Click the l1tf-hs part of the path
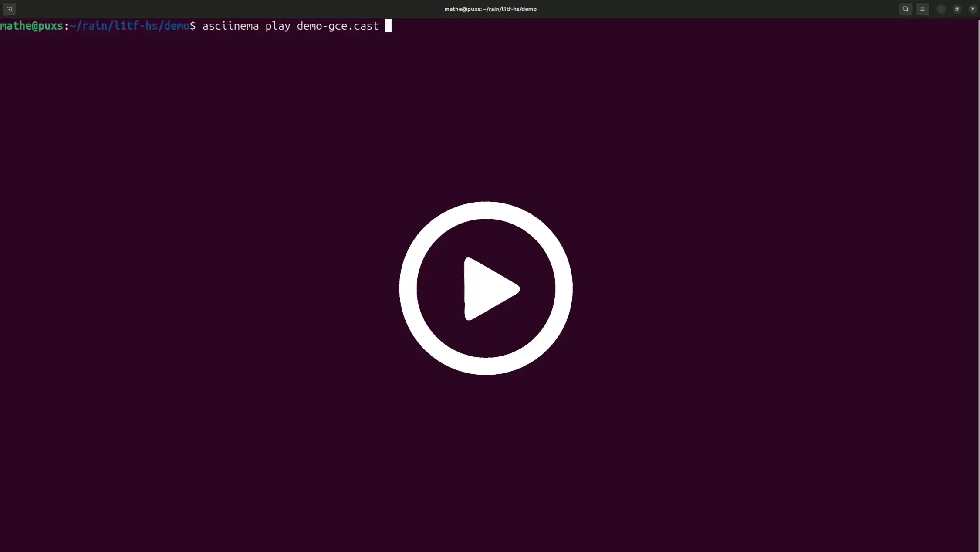The image size is (980, 552). coord(135,26)
